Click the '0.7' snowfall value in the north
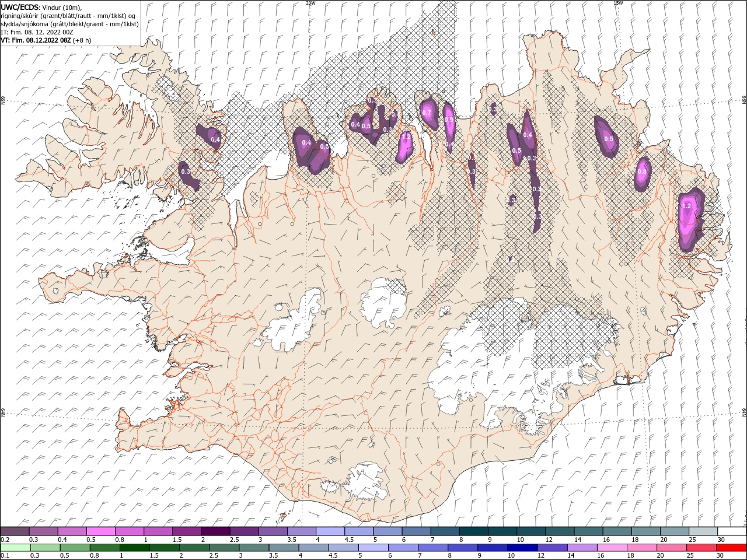The image size is (747, 560). coord(427,113)
